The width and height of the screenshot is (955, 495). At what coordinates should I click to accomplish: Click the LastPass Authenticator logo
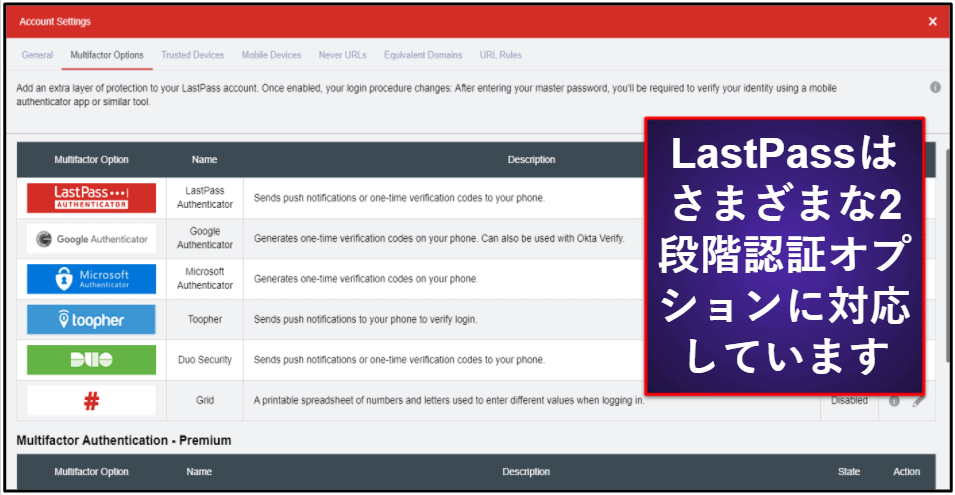pos(91,198)
